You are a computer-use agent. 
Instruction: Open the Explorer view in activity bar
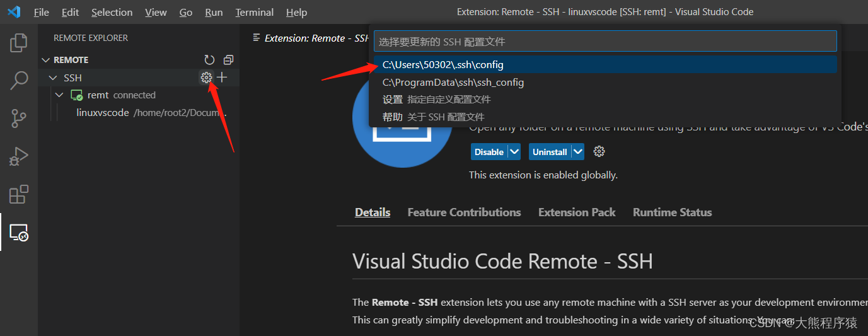point(19,43)
